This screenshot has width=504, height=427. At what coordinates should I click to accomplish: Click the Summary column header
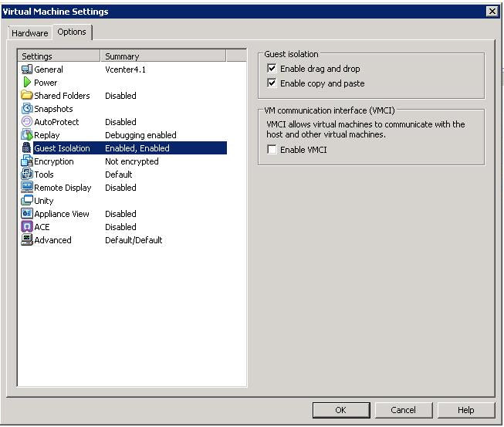pos(163,56)
